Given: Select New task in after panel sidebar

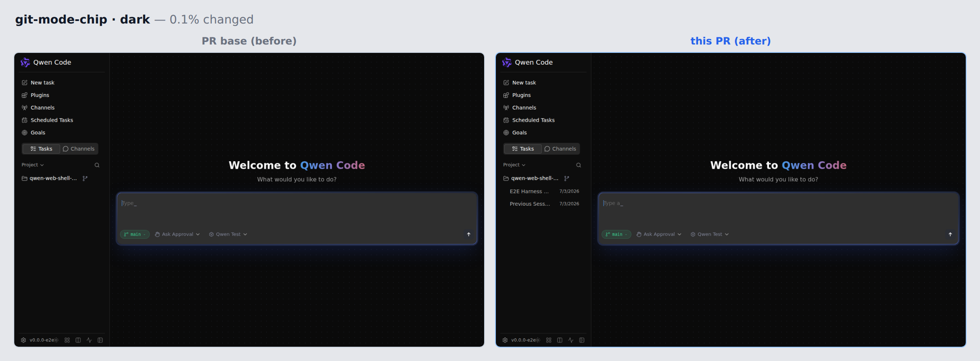Looking at the screenshot, I should click(x=542, y=83).
